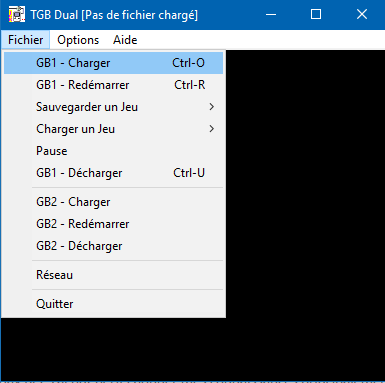The image size is (385, 383).
Task: Toggle Pause in the Fichier menu
Action: coord(113,151)
